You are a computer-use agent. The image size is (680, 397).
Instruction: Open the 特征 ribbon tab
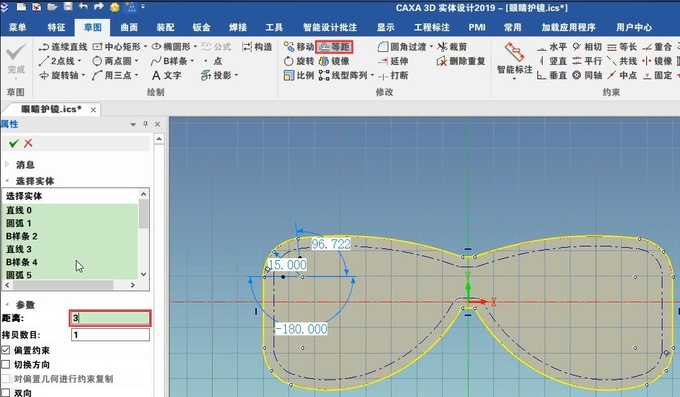(x=56, y=27)
